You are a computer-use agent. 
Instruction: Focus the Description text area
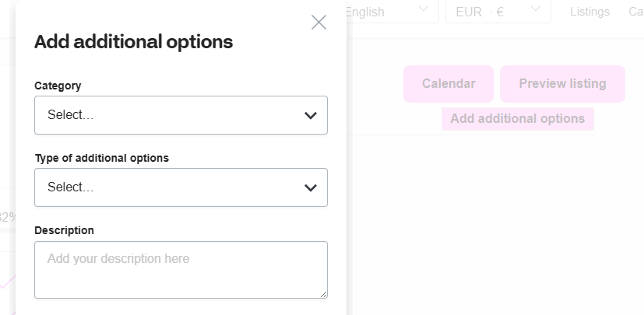tap(181, 269)
